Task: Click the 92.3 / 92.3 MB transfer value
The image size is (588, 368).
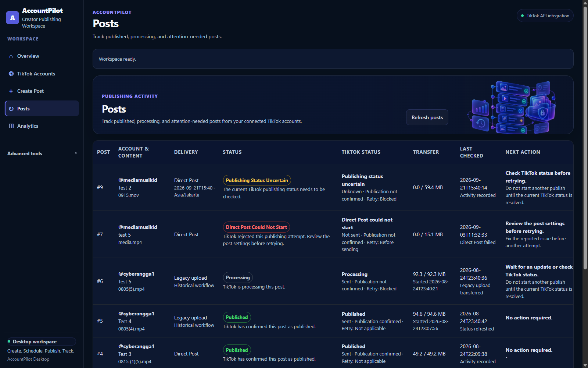Action: click(429, 274)
